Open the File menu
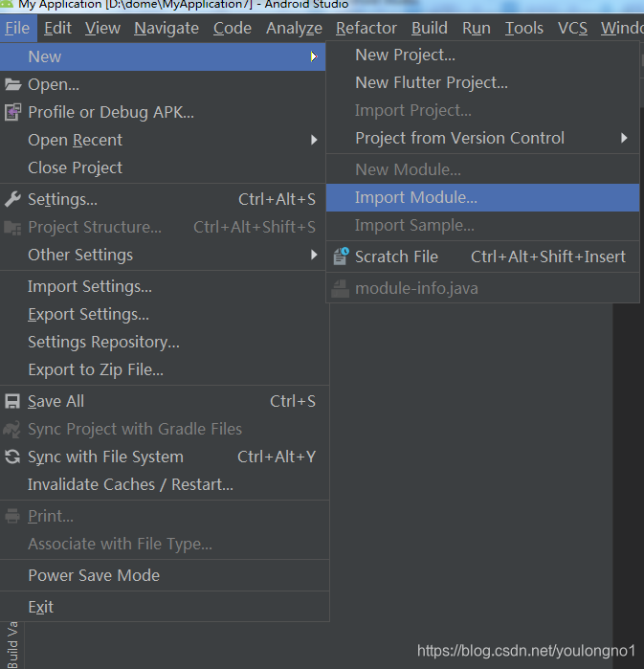 tap(17, 28)
